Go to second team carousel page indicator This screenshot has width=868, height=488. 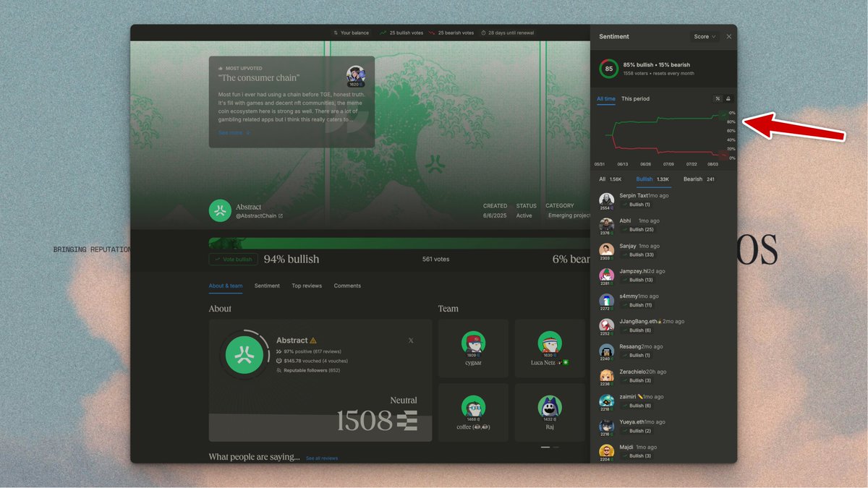pyautogui.click(x=555, y=448)
